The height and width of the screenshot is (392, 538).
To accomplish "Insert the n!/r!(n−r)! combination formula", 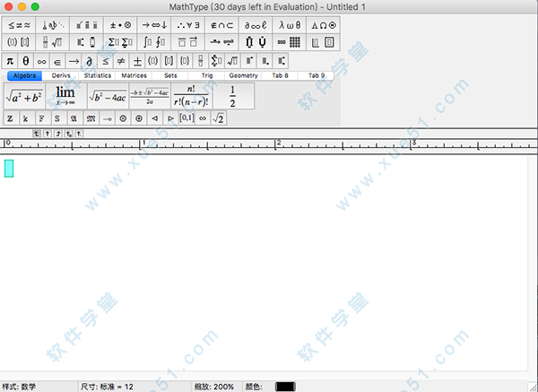I will pyautogui.click(x=192, y=96).
